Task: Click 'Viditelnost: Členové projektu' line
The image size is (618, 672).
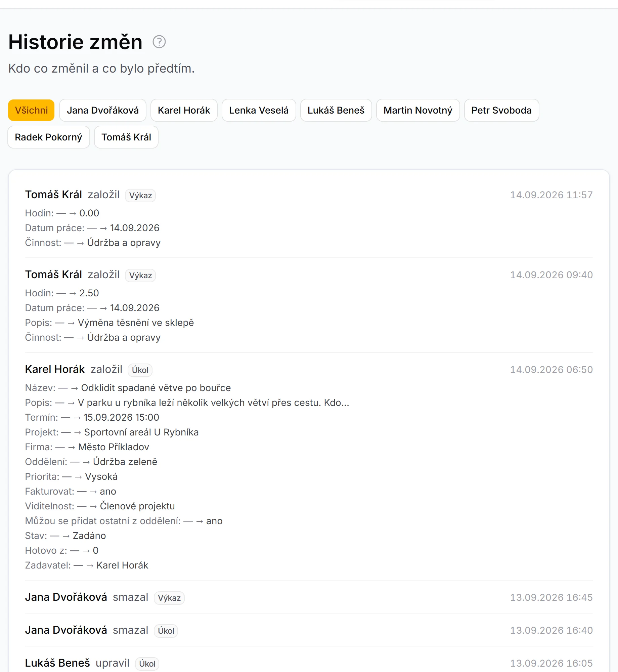Action: coord(100,506)
